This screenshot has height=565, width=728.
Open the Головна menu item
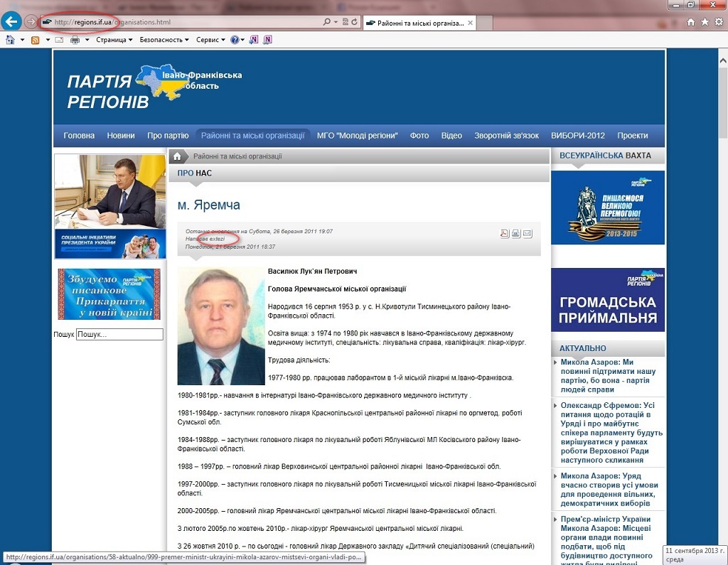[79, 136]
